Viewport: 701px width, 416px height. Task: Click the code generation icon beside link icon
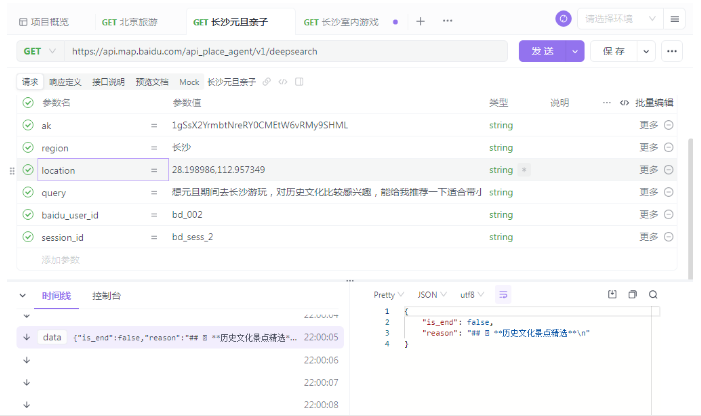[x=283, y=82]
